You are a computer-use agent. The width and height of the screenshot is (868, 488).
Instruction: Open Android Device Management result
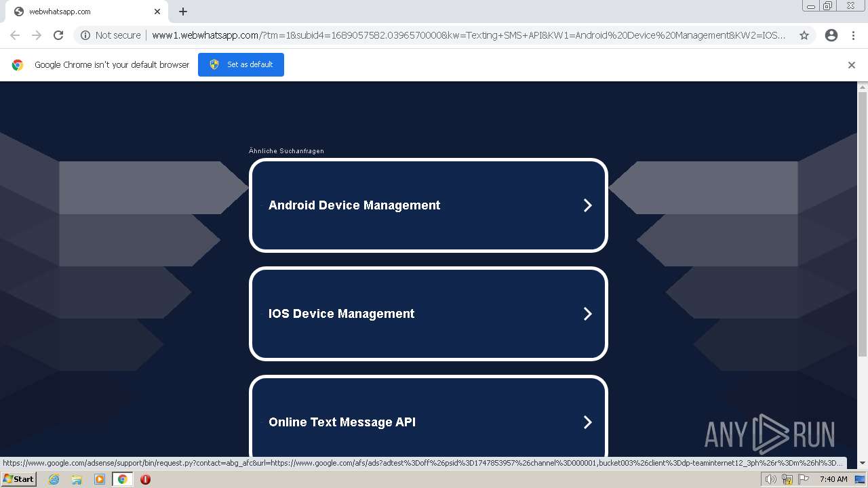(x=429, y=205)
